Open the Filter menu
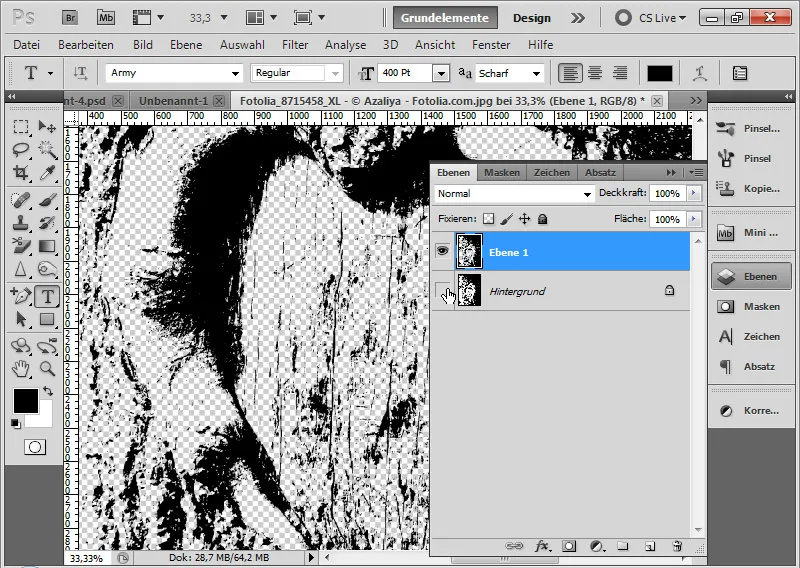800x568 pixels. (295, 45)
